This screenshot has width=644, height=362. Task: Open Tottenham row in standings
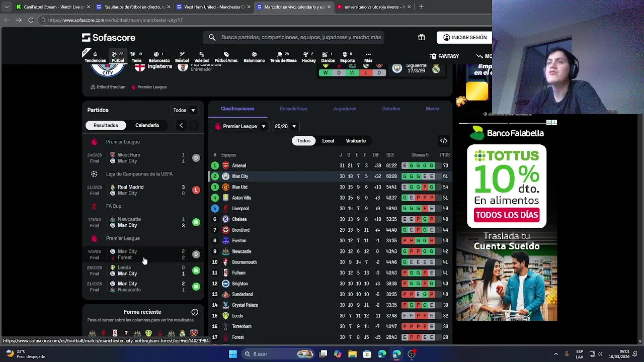coord(330,326)
